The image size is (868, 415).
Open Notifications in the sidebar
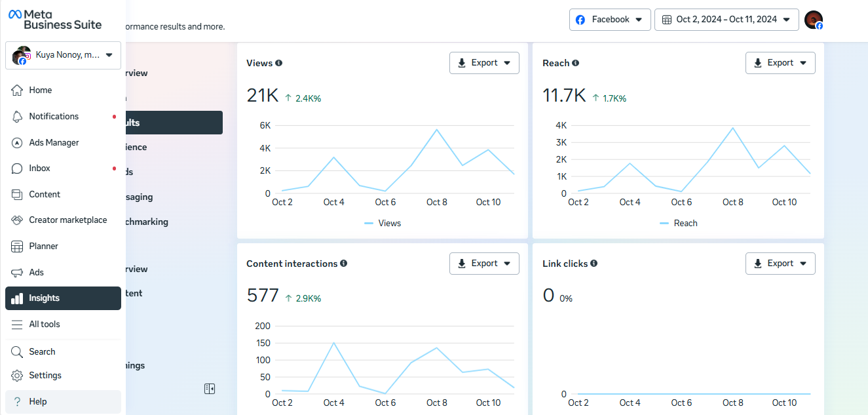point(63,116)
